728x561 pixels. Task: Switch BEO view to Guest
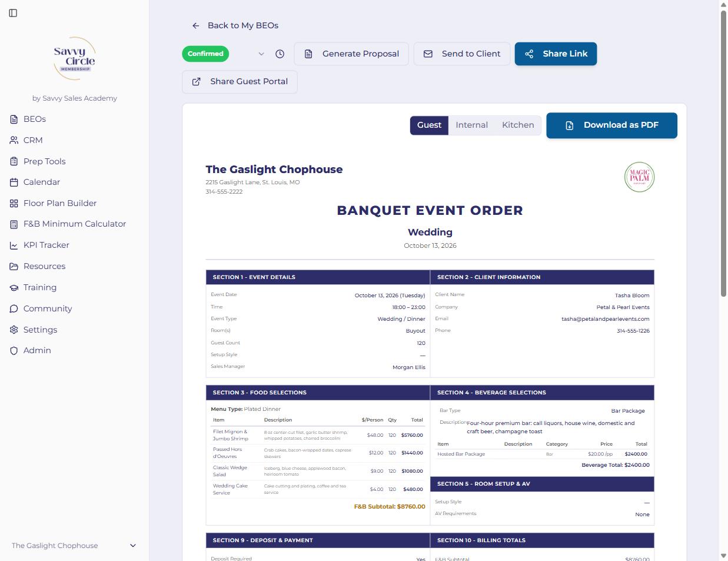pyautogui.click(x=429, y=125)
